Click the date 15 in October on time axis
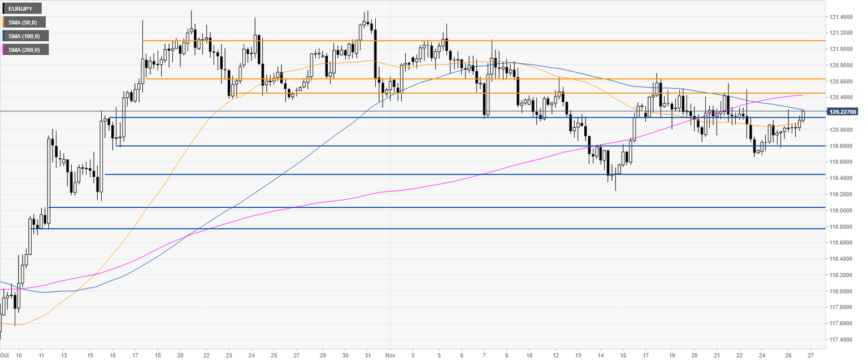This screenshot has width=868, height=362. tap(90, 356)
